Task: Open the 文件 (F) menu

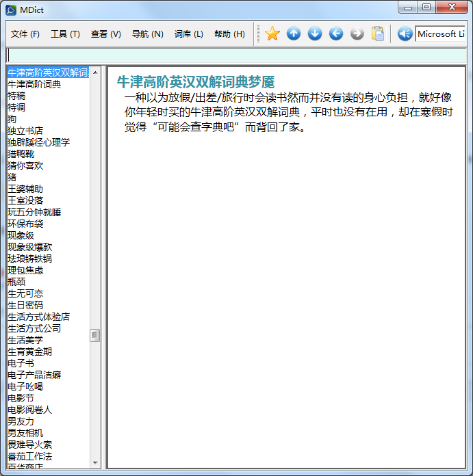Action: [25, 34]
